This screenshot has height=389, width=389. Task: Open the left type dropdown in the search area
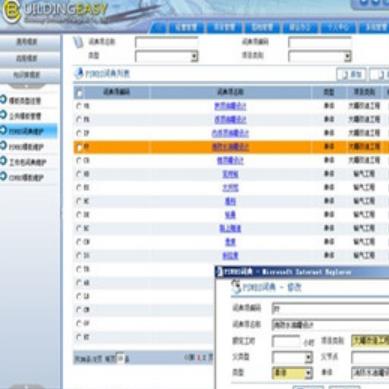point(167,56)
